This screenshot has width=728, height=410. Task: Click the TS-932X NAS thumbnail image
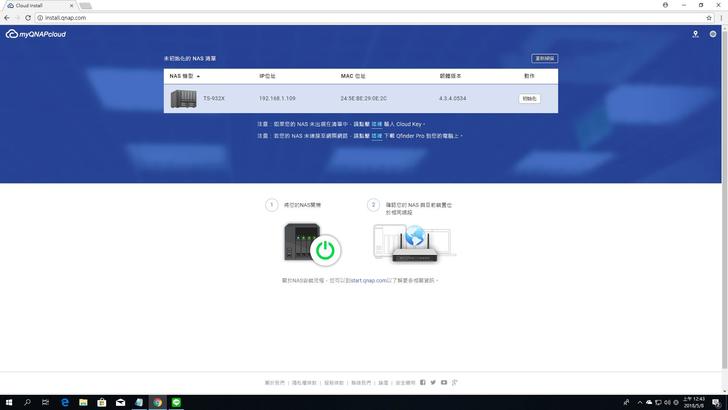[183, 99]
